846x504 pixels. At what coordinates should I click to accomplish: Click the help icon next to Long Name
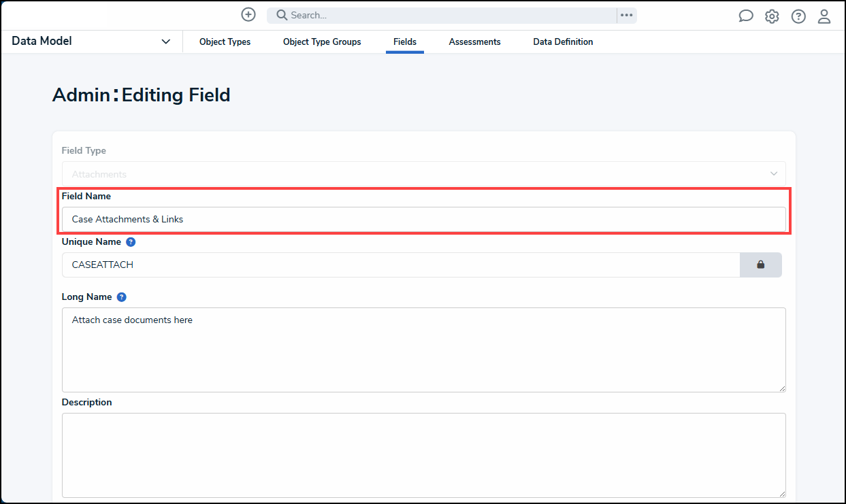coord(121,297)
